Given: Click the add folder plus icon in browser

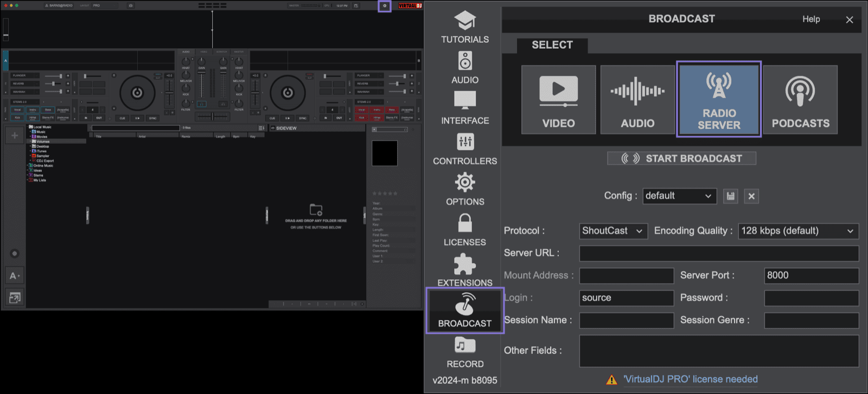Looking at the screenshot, I should [15, 135].
